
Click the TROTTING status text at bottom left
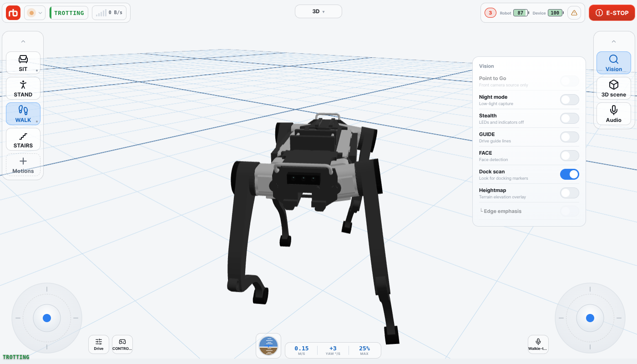coord(16,357)
